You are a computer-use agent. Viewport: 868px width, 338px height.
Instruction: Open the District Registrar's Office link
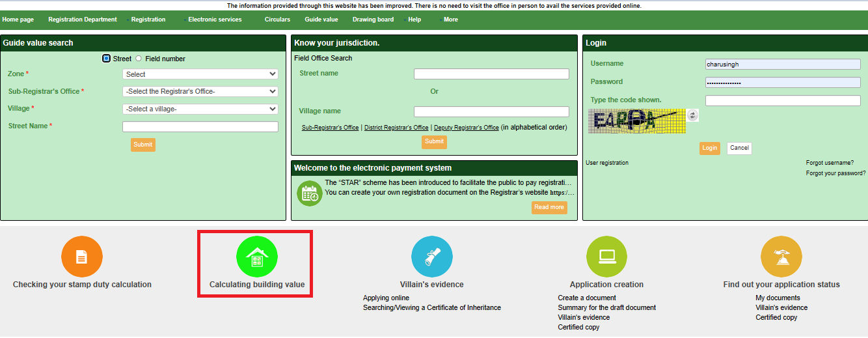[x=396, y=128]
